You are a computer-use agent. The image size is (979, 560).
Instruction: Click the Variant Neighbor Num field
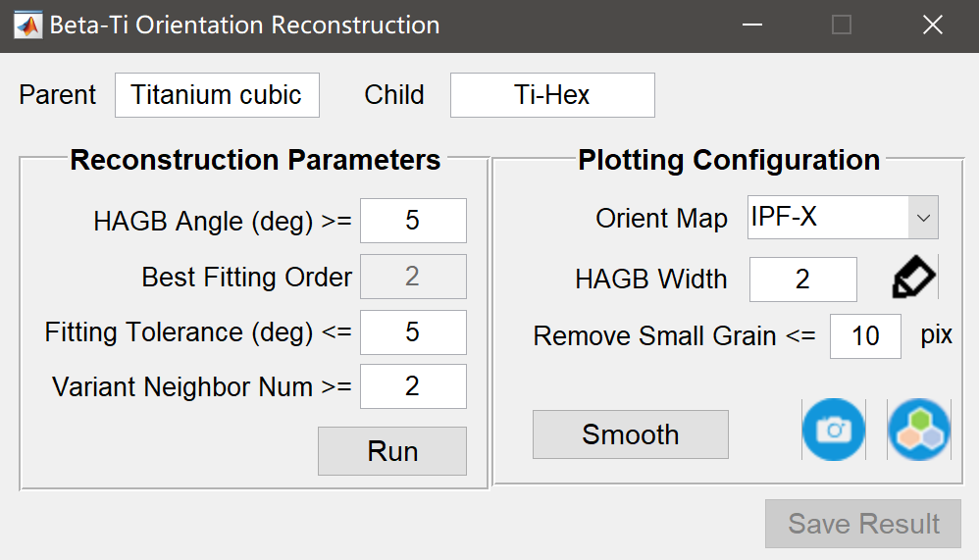tap(413, 386)
